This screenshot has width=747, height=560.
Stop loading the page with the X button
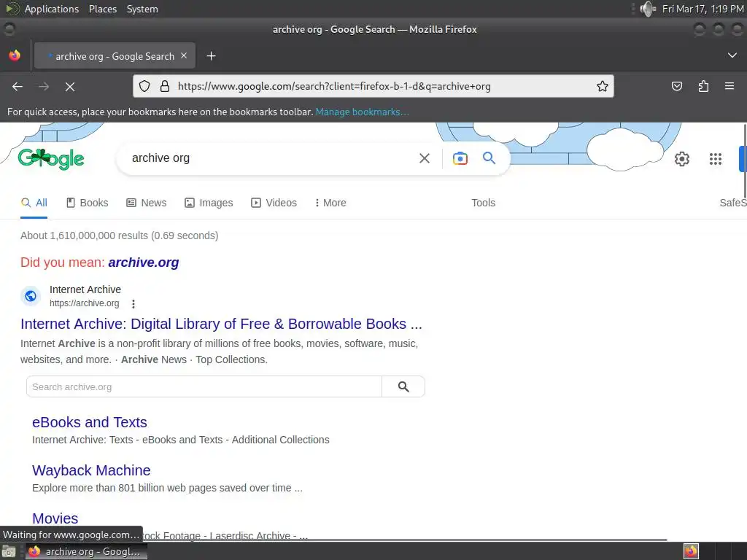tap(70, 87)
